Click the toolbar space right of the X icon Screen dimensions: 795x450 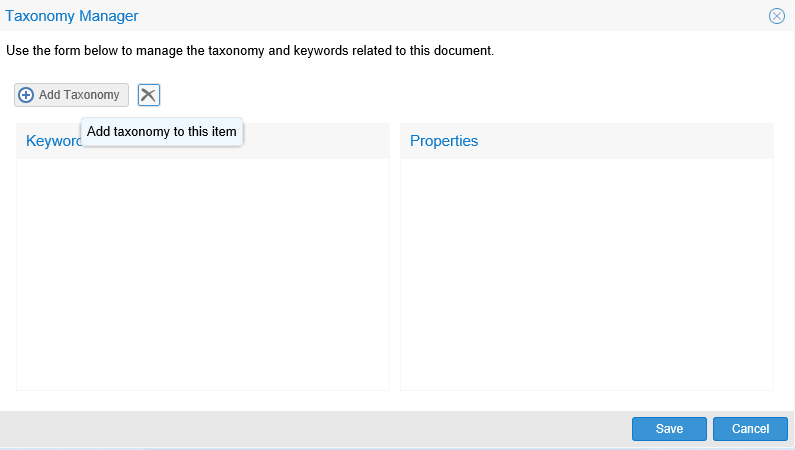coord(400,95)
